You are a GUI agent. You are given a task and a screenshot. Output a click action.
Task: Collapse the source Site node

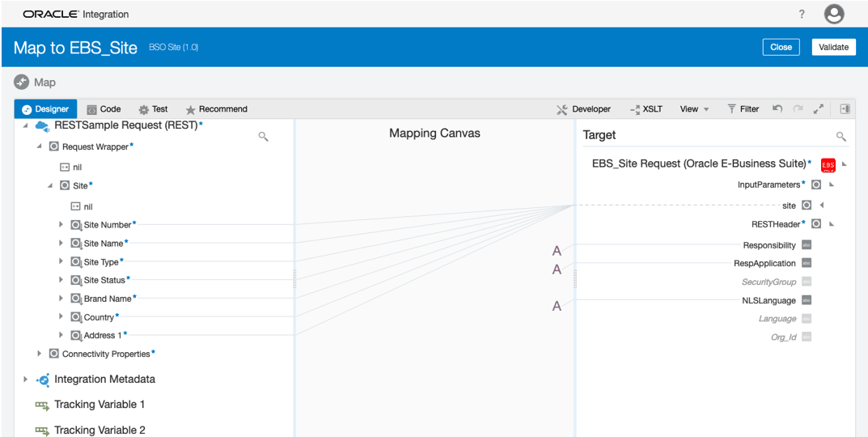[x=50, y=185]
